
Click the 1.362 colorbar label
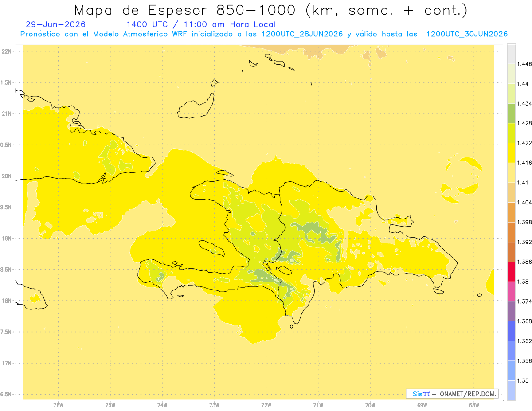pyautogui.click(x=524, y=341)
